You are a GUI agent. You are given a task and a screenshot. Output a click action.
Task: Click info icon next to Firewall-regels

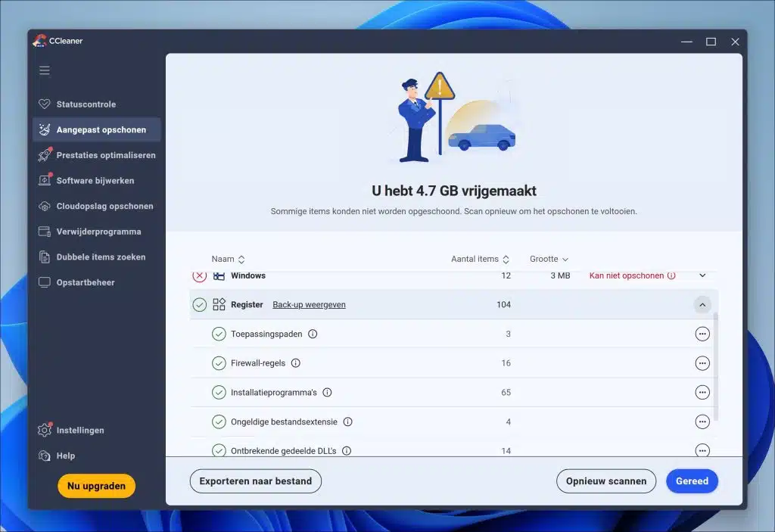pyautogui.click(x=296, y=363)
